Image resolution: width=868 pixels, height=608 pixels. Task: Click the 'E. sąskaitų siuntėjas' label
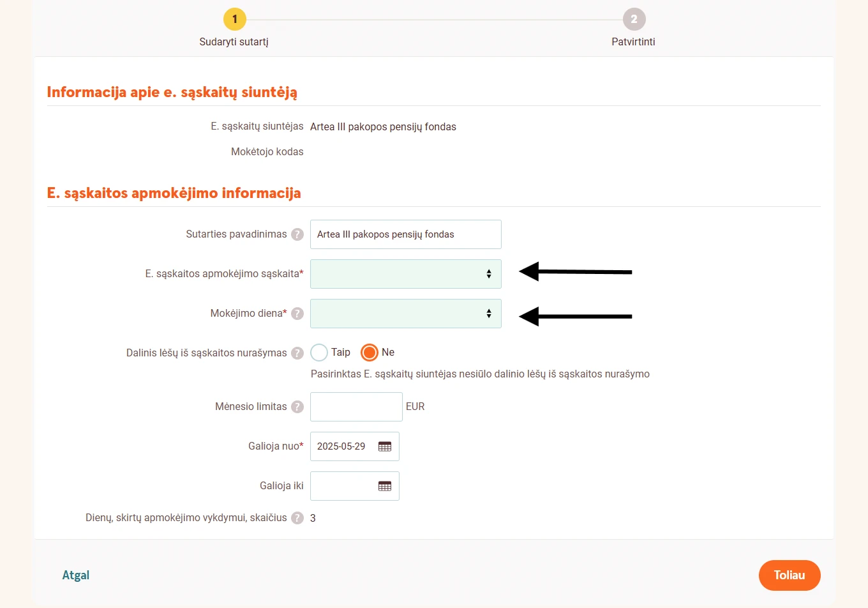pos(257,126)
